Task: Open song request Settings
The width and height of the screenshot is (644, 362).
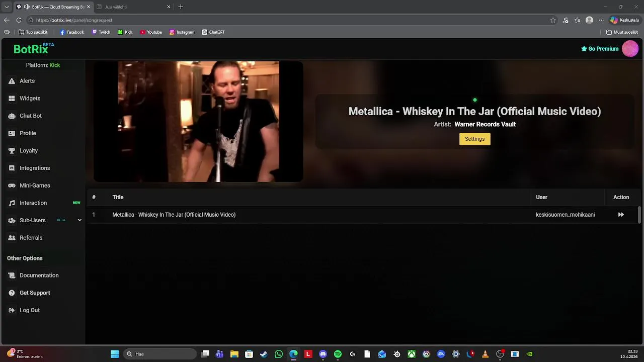Action: 474,139
